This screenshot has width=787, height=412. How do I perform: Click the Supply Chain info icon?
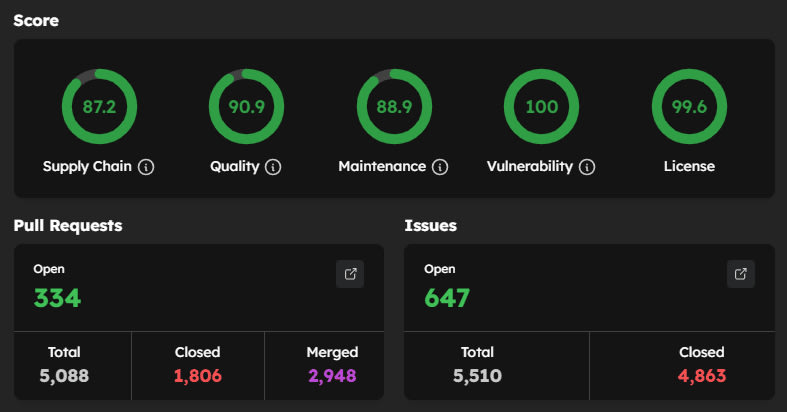pyautogui.click(x=146, y=167)
